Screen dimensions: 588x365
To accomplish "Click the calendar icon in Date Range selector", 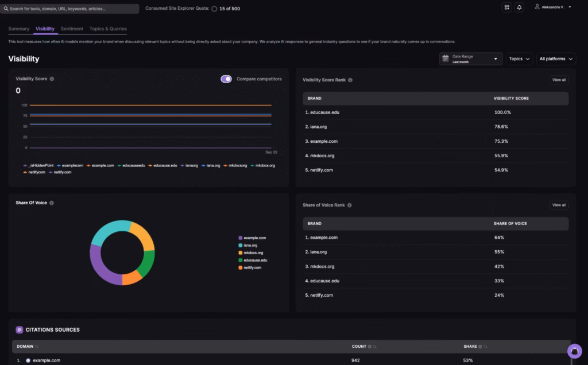I will point(445,59).
